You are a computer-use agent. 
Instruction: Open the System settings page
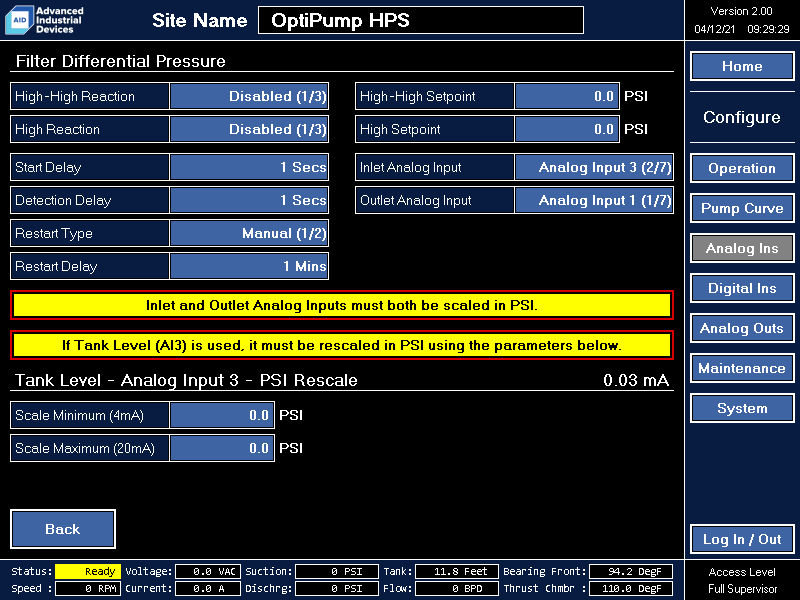click(742, 408)
